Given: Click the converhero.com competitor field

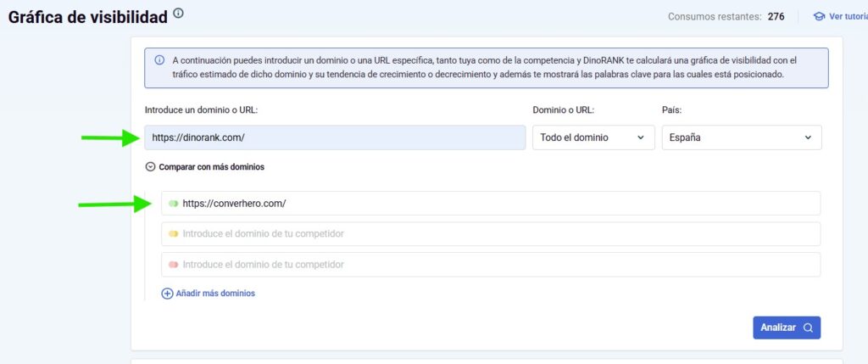Looking at the screenshot, I should [x=491, y=204].
